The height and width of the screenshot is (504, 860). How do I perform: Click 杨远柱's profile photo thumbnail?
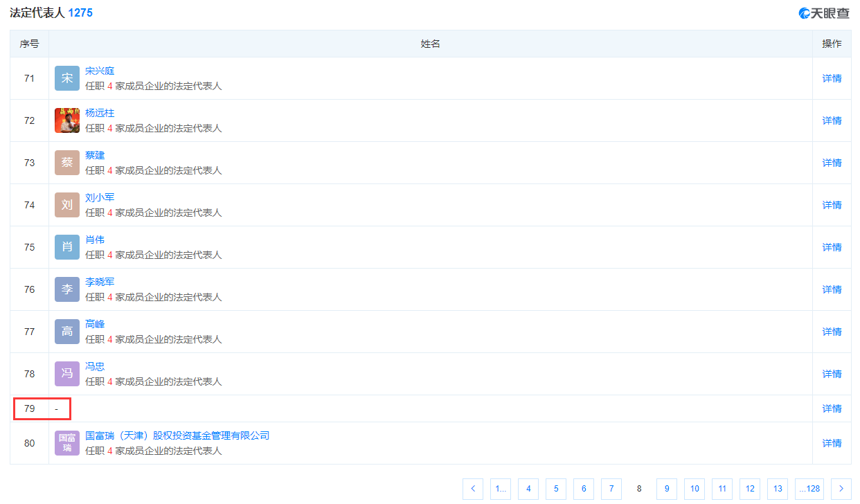tap(67, 120)
